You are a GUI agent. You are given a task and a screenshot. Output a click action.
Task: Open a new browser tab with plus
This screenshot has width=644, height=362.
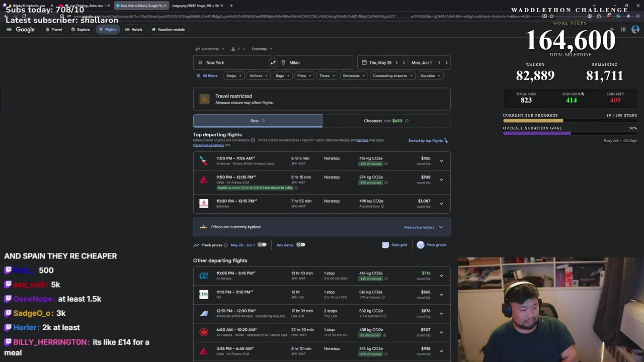pos(231,6)
